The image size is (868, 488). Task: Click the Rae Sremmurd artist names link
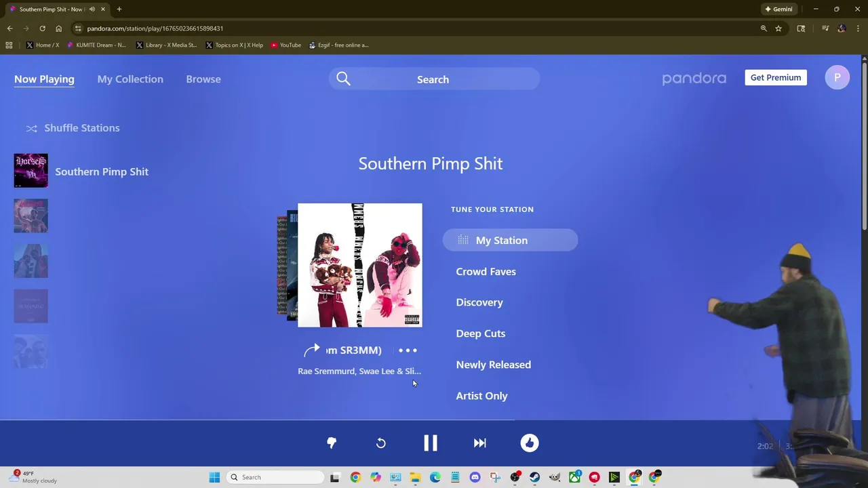click(359, 371)
